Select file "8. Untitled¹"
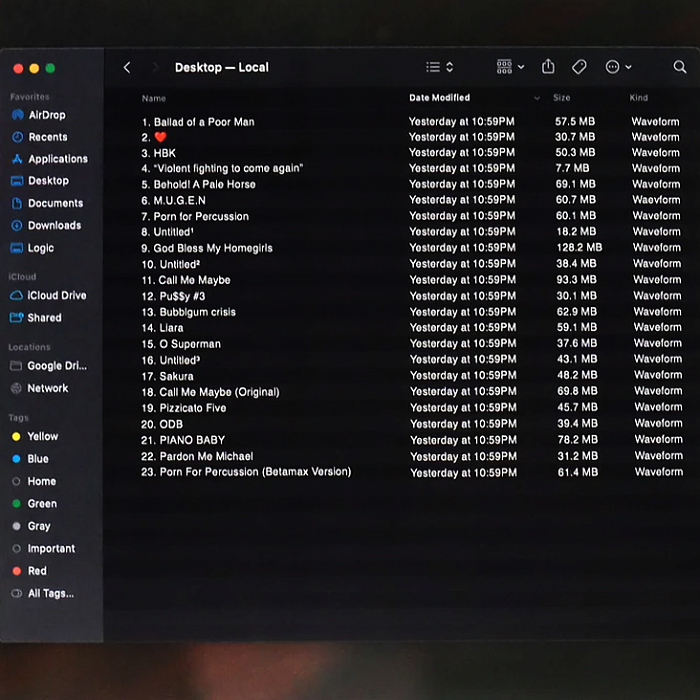 167,232
